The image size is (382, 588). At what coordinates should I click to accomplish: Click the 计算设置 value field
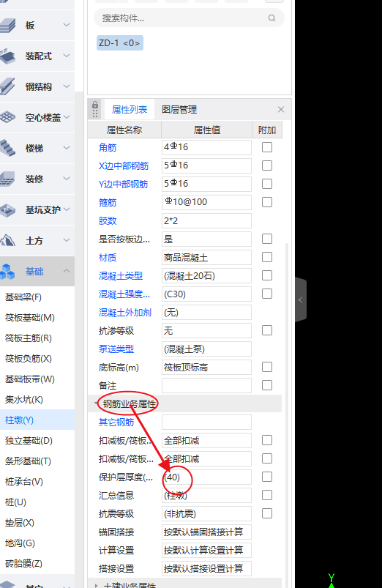tap(206, 550)
